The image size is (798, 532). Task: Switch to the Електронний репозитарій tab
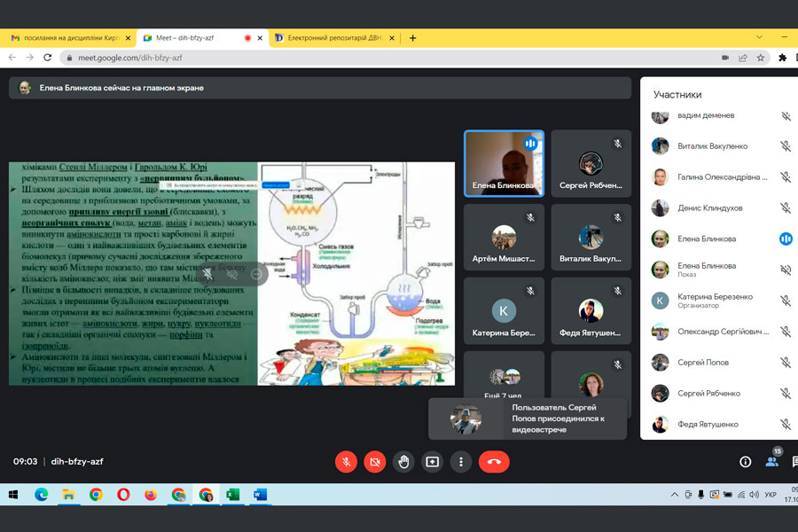click(x=333, y=37)
